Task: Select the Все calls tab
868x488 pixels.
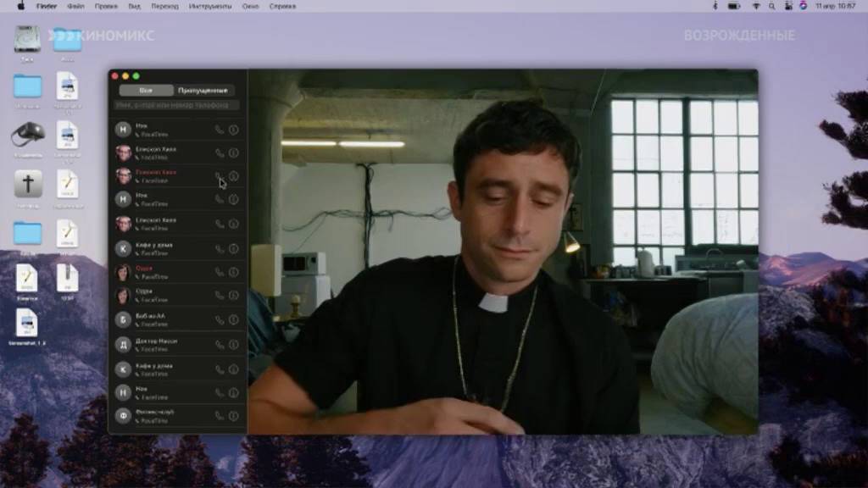Action: 146,90
